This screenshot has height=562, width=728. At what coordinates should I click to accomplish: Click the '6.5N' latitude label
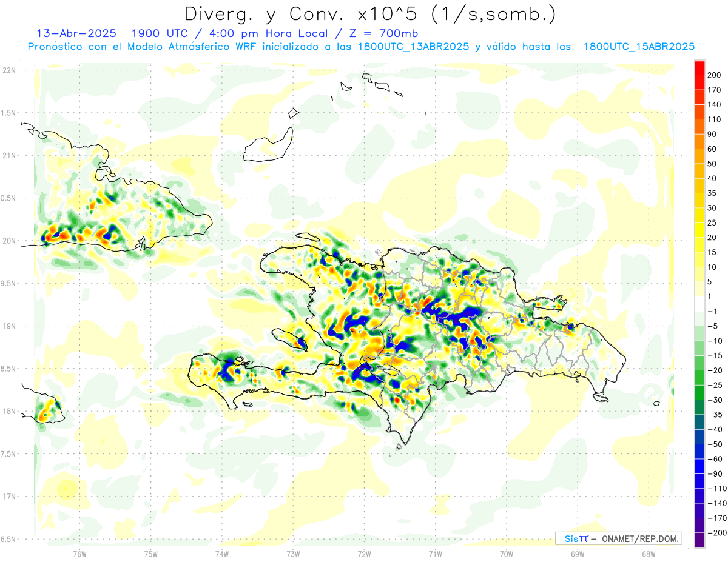pyautogui.click(x=9, y=539)
